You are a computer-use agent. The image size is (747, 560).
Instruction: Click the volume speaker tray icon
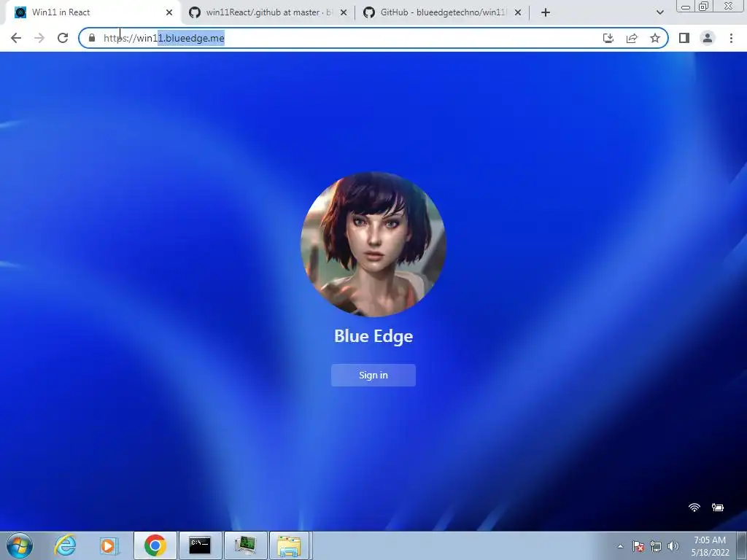pyautogui.click(x=673, y=546)
